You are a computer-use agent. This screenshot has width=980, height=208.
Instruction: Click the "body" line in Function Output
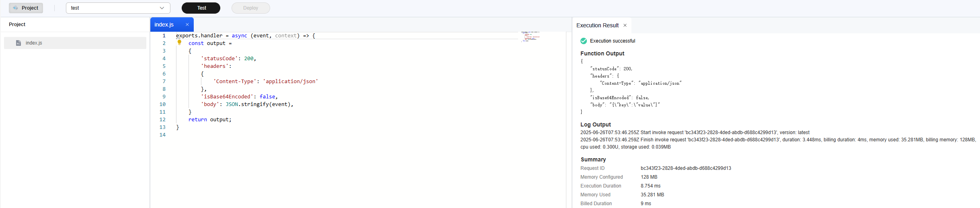[625, 105]
